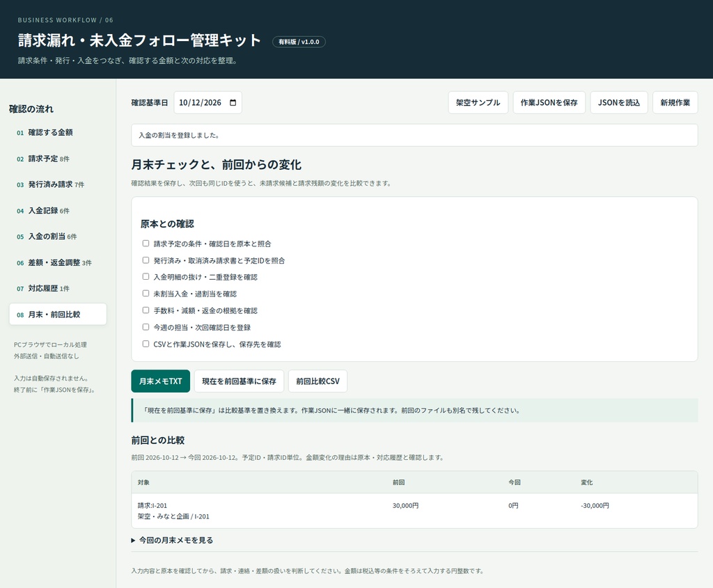The width and height of the screenshot is (713, 588).
Task: Check 発行済み・取消済み請求書と予定IDを照合
Action: [146, 260]
